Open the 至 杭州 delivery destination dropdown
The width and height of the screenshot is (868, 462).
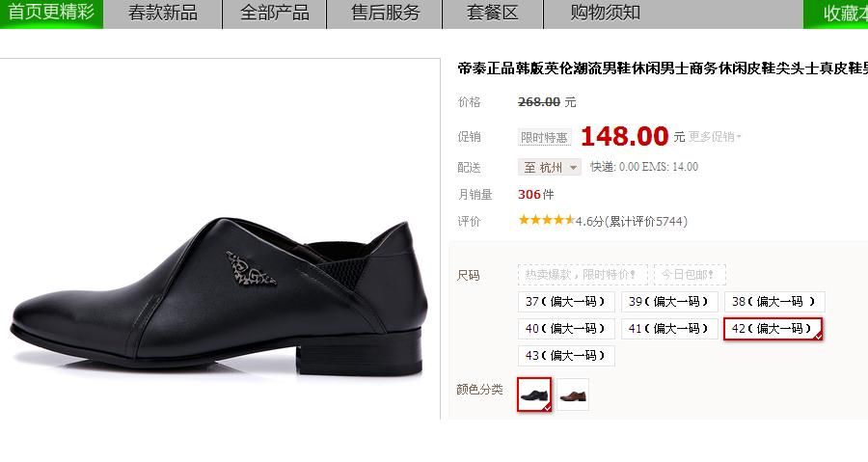549,167
